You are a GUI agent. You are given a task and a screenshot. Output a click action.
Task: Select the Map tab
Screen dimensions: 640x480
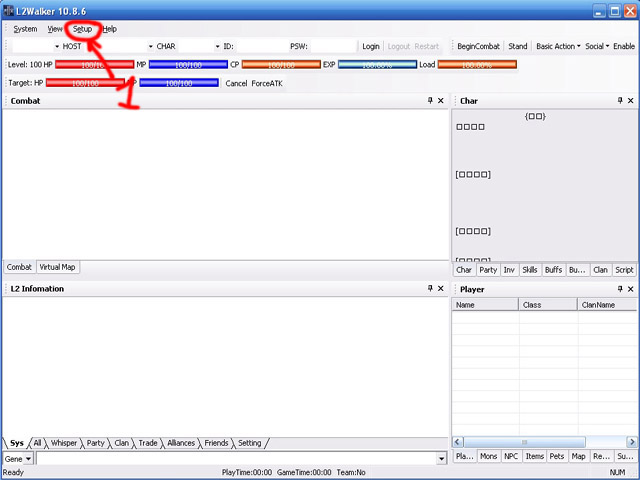pyautogui.click(x=578, y=456)
